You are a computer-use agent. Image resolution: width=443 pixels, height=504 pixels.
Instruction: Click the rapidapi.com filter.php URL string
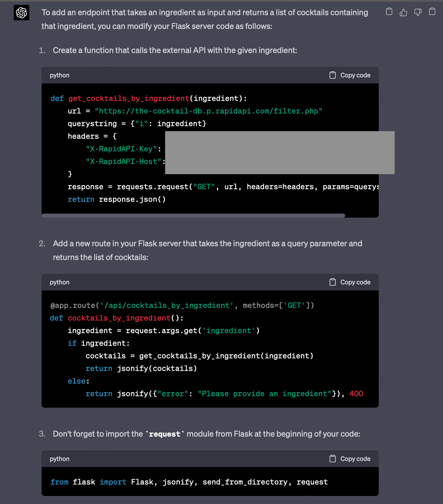click(209, 111)
